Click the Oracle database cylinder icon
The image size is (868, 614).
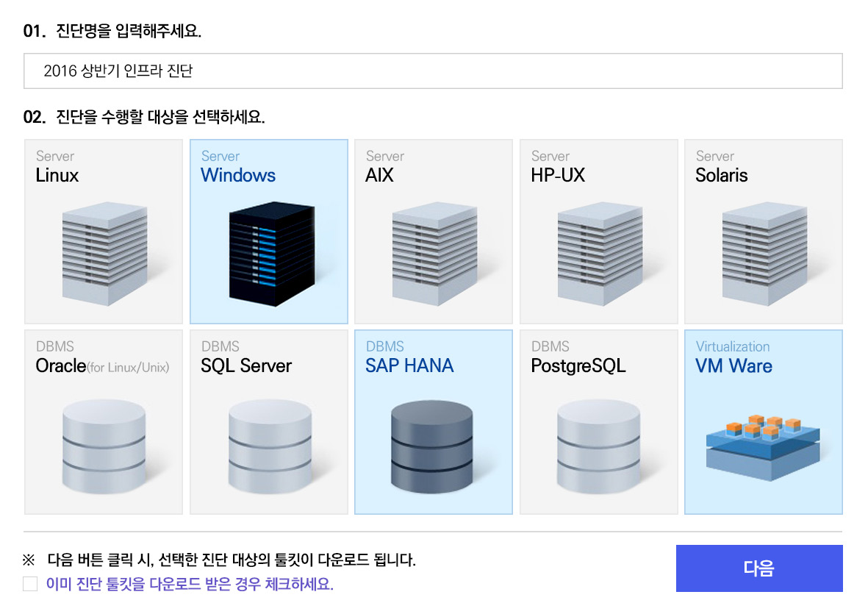click(x=104, y=446)
